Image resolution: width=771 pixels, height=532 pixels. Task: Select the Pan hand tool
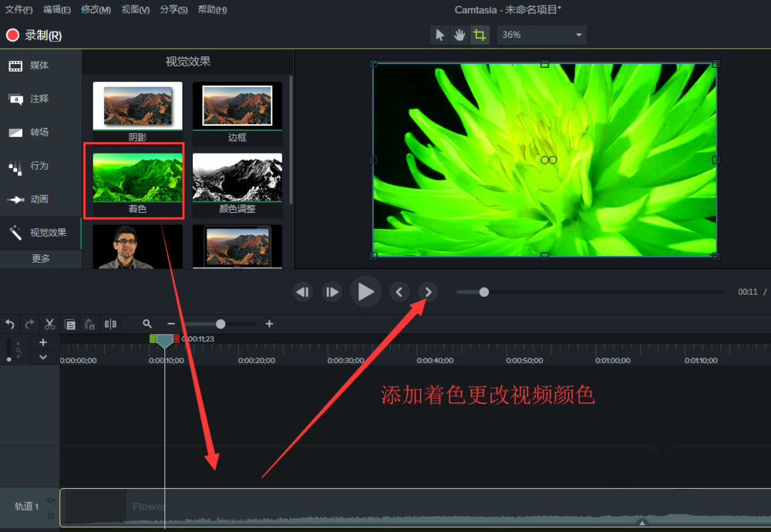click(x=459, y=35)
